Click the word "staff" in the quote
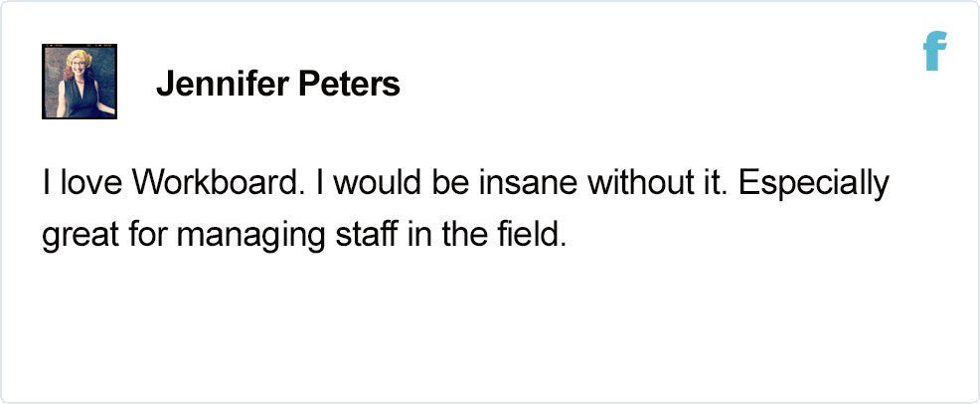This screenshot has height=404, width=980. pyautogui.click(x=366, y=235)
